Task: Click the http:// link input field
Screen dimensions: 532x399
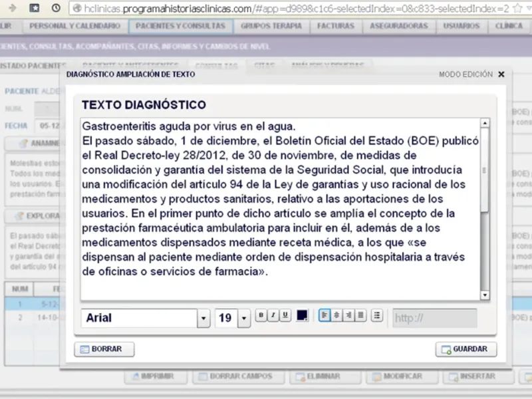Action: pos(435,318)
